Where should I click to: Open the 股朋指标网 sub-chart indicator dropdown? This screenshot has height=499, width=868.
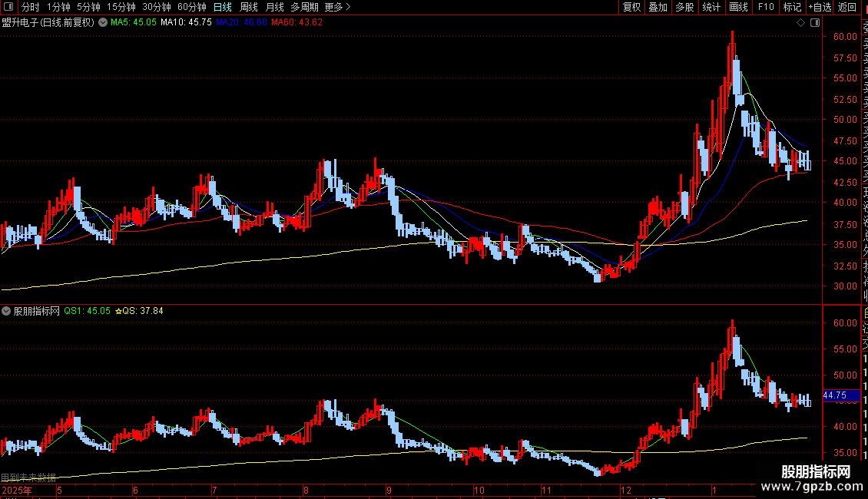click(x=6, y=311)
